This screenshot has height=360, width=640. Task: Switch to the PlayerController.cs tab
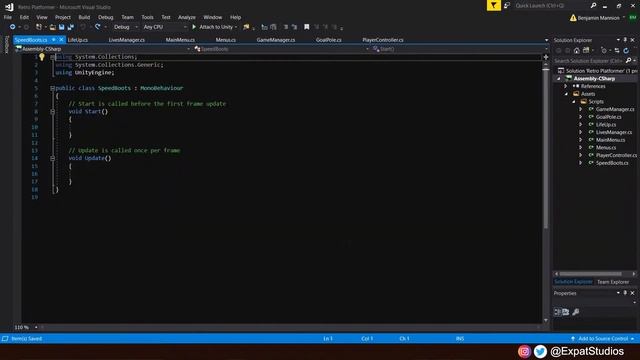pos(383,40)
